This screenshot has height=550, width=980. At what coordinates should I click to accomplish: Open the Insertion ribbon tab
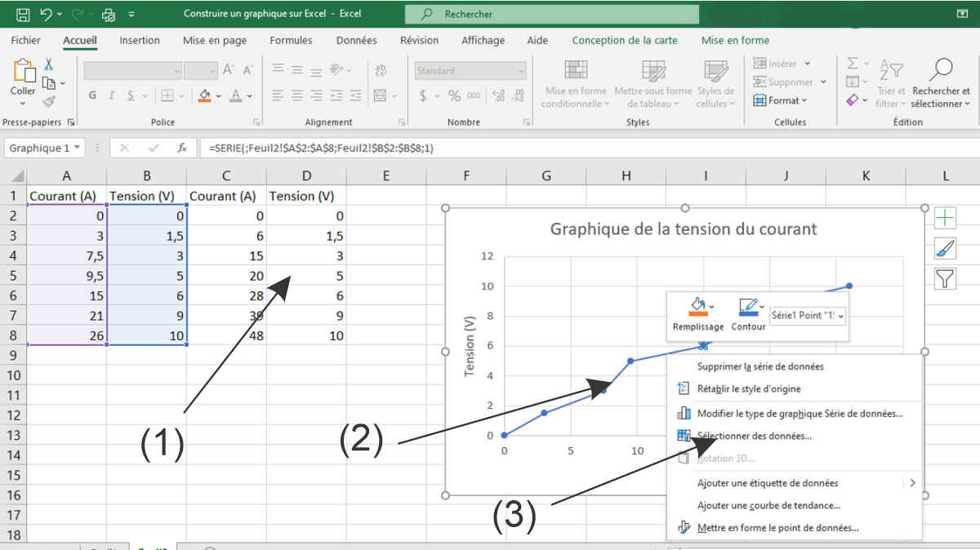[140, 40]
